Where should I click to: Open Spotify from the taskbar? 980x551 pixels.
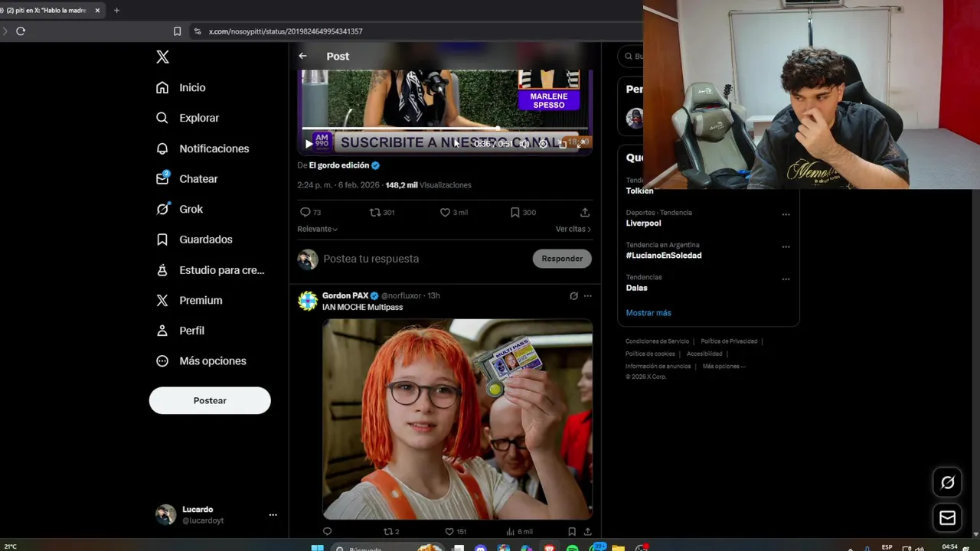tap(573, 548)
